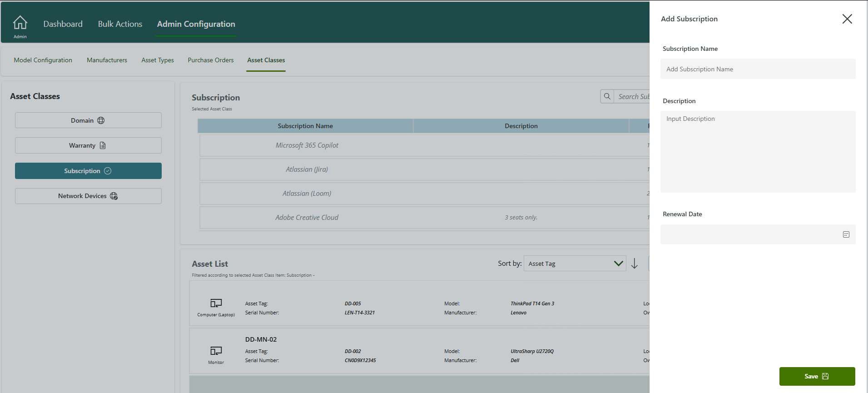The image size is (868, 393).
Task: Click the Admin home icon
Action: coord(20,23)
